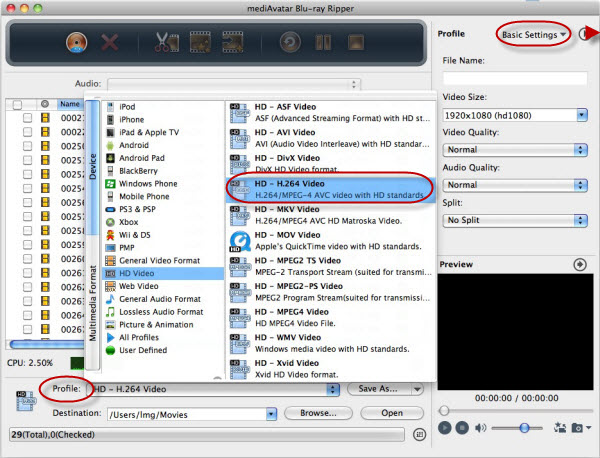Select the Xbox category

click(x=163, y=222)
